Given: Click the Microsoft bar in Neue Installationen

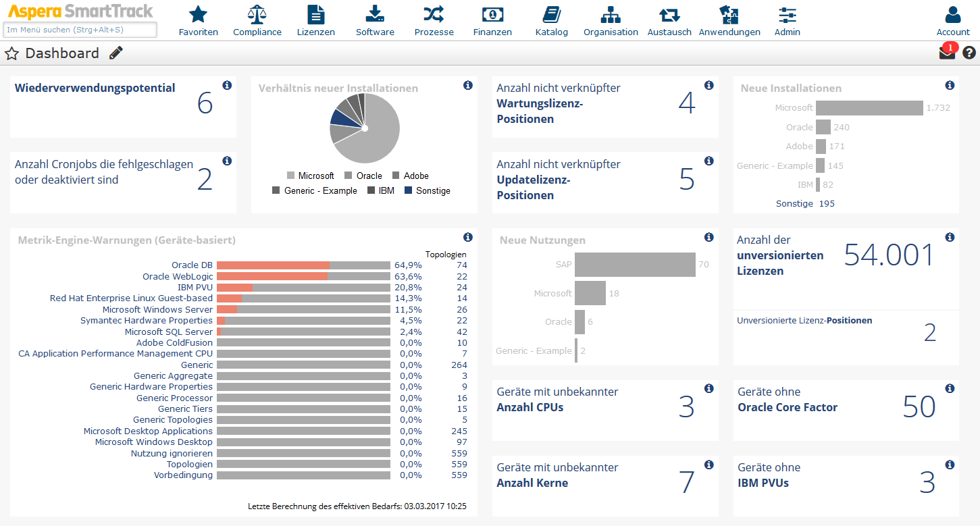Looking at the screenshot, I should pos(869,108).
